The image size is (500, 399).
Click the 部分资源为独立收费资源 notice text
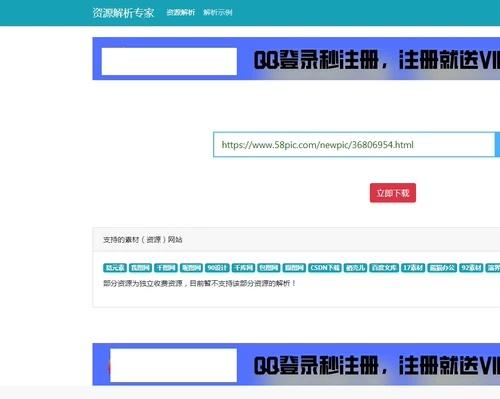199,284
